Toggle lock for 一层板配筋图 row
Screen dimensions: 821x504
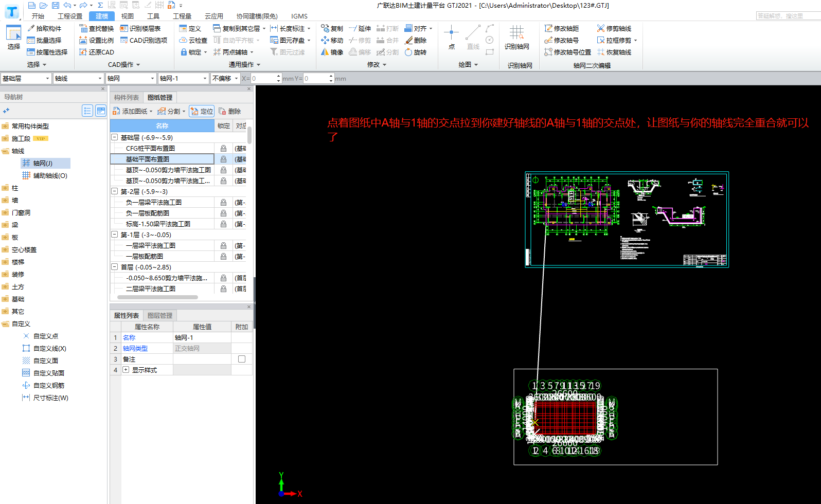coord(223,256)
